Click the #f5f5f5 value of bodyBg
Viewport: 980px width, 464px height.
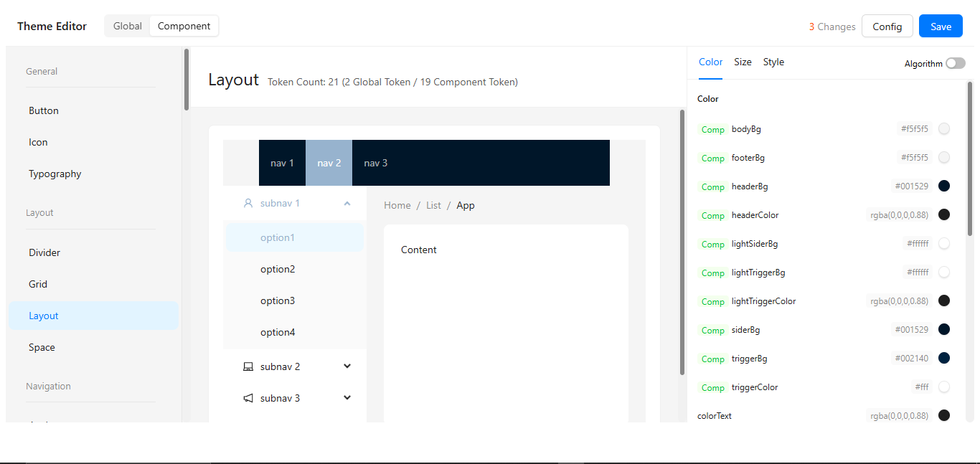pyautogui.click(x=915, y=128)
